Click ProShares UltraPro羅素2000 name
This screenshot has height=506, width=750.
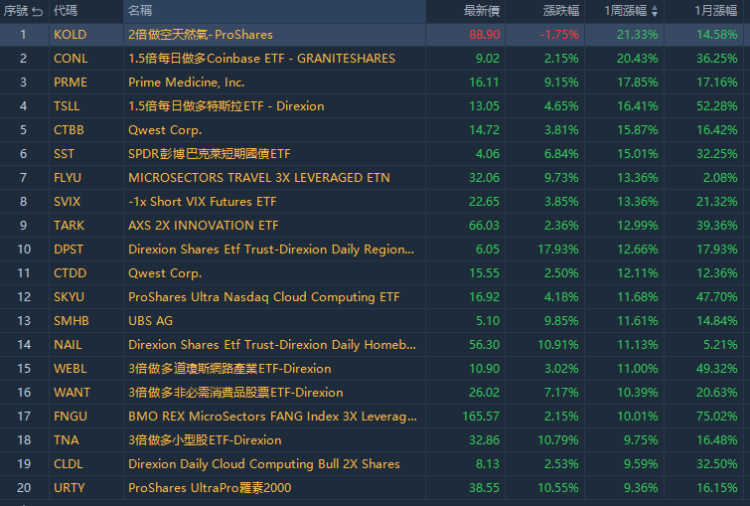coord(210,488)
